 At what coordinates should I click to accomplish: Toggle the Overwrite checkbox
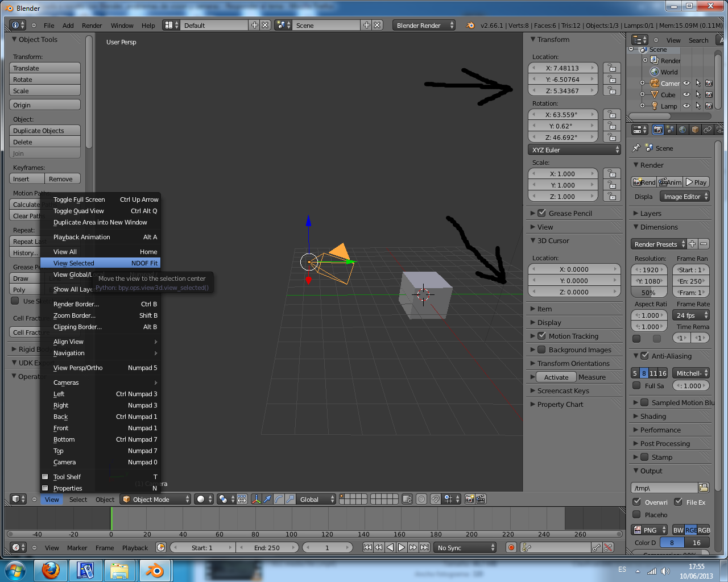point(637,502)
